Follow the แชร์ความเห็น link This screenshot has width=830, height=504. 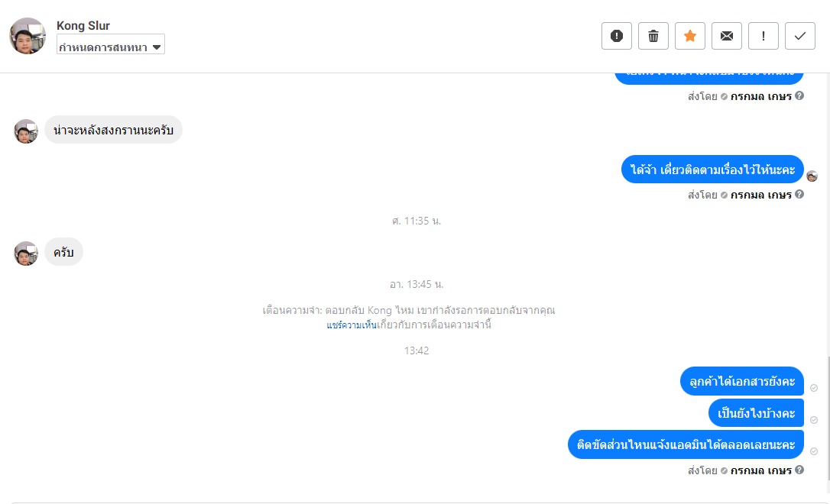pyautogui.click(x=352, y=325)
